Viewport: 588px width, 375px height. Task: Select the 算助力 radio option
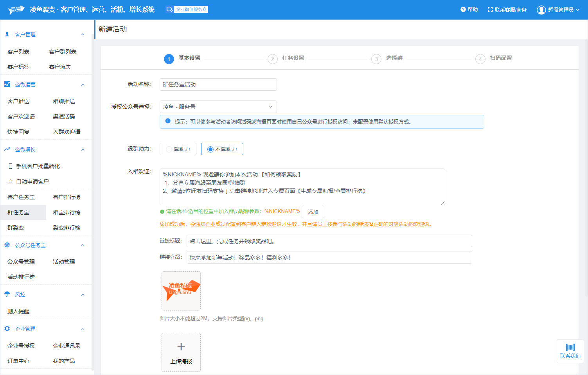169,149
